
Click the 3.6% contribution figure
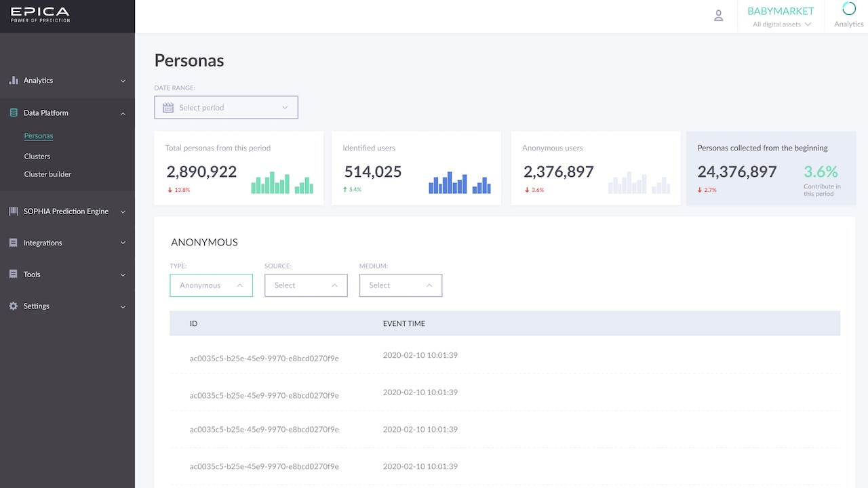[x=821, y=171]
